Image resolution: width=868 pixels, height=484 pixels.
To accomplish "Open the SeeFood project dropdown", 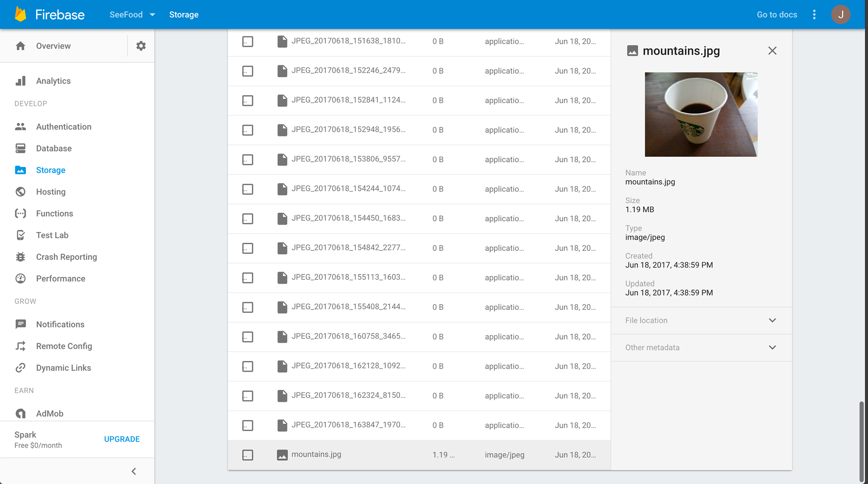I will [x=132, y=15].
